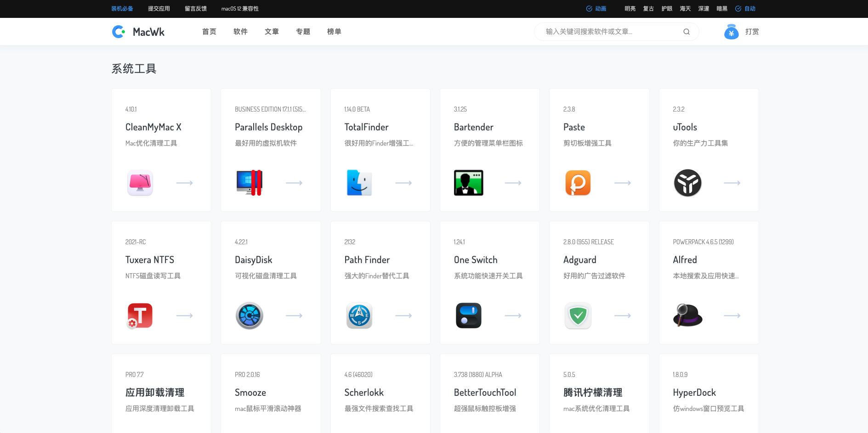Open the 榜单 nav item
868x433 pixels.
pyautogui.click(x=334, y=32)
